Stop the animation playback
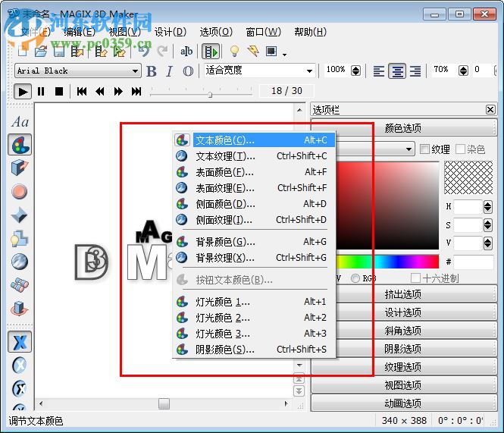504x433 pixels. click(59, 92)
